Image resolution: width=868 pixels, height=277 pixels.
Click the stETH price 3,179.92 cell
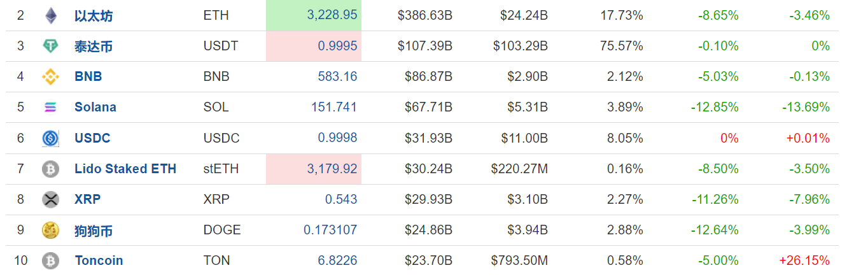pyautogui.click(x=314, y=169)
